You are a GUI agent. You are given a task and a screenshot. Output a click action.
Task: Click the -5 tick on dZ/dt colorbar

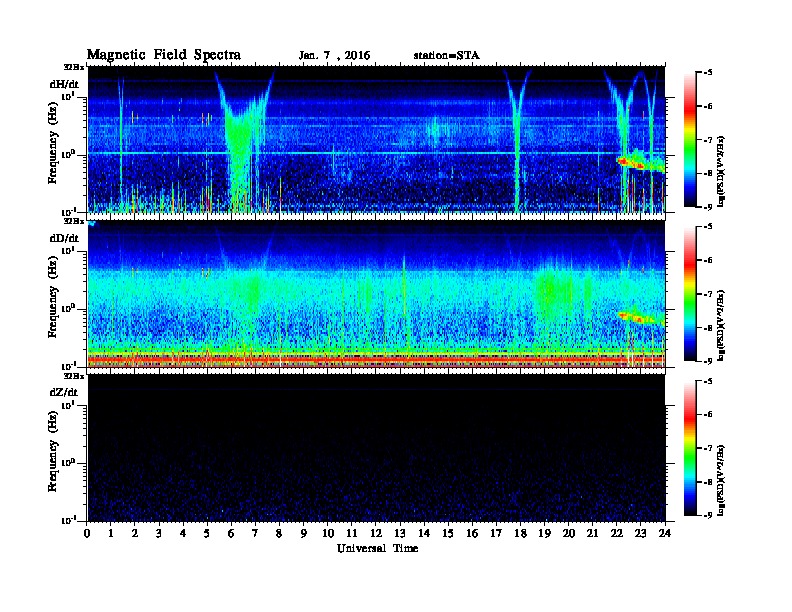(x=708, y=381)
